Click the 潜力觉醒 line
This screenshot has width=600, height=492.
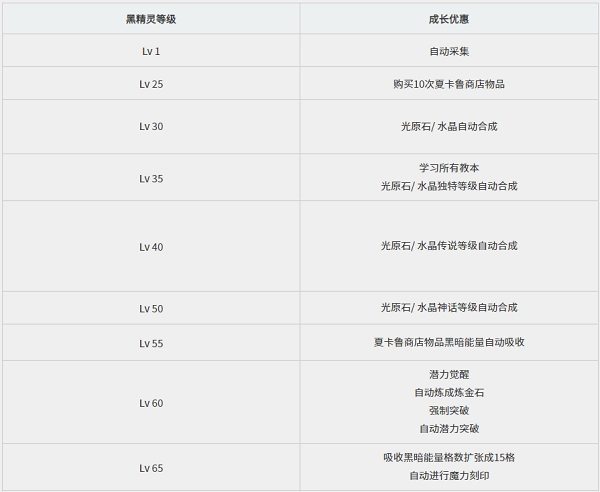click(449, 374)
